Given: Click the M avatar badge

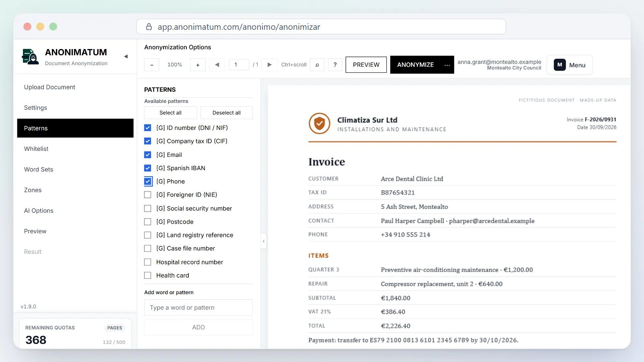Looking at the screenshot, I should pyautogui.click(x=559, y=65).
